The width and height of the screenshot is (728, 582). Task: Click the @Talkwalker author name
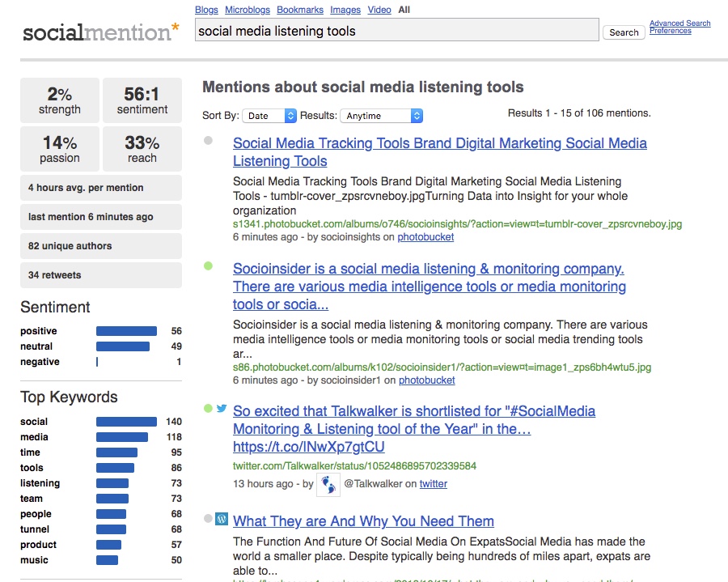pyautogui.click(x=374, y=483)
